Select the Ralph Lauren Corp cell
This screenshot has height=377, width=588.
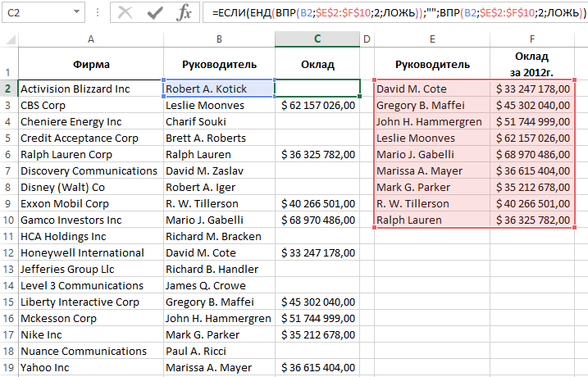pyautogui.click(x=89, y=154)
